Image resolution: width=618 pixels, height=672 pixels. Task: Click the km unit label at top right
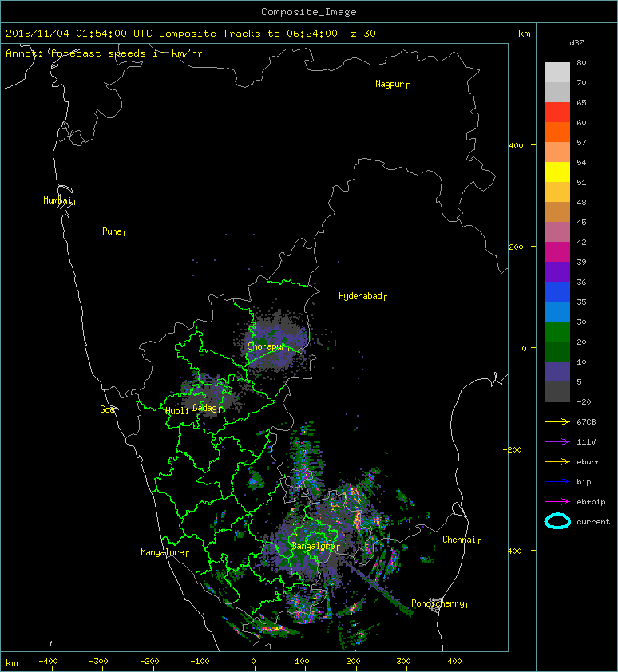525,34
